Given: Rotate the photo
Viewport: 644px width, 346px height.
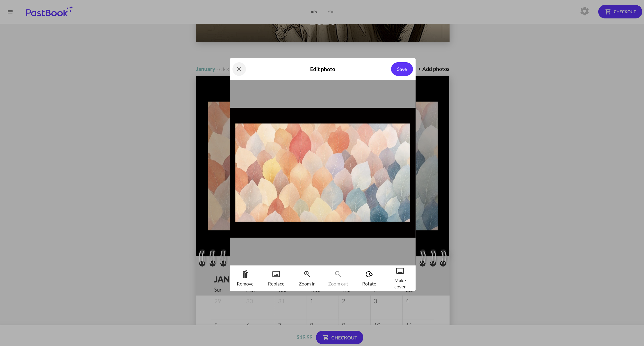Looking at the screenshot, I should tap(369, 278).
